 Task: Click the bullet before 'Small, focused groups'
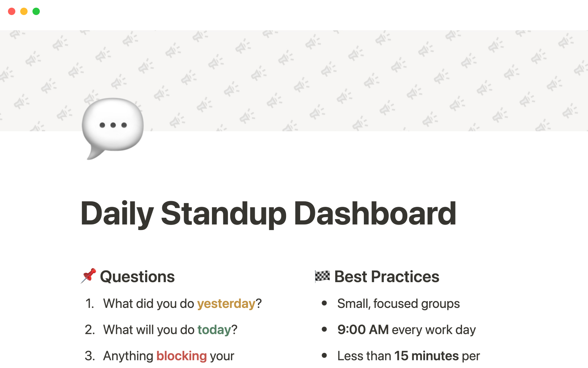pyautogui.click(x=324, y=303)
